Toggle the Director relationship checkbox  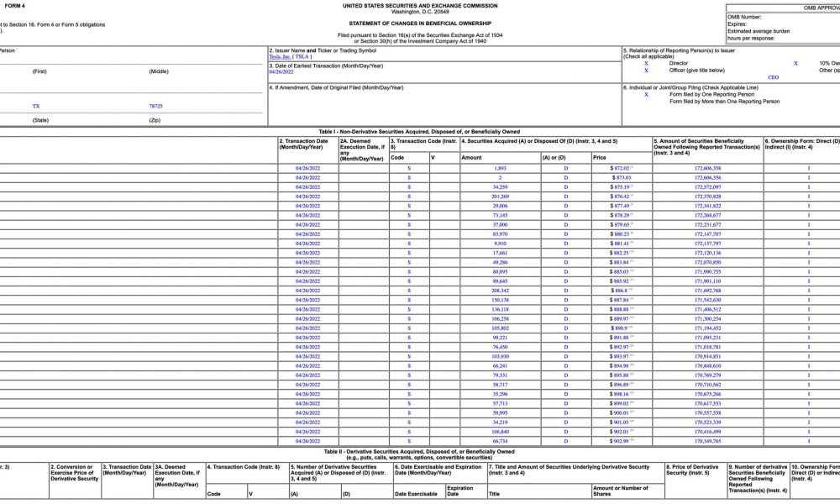point(646,63)
